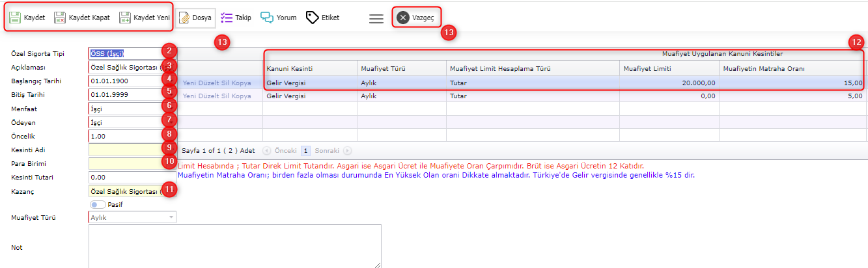This screenshot has width=868, height=268.
Task: Click the Kesinti Tutarı field
Action: (x=132, y=177)
